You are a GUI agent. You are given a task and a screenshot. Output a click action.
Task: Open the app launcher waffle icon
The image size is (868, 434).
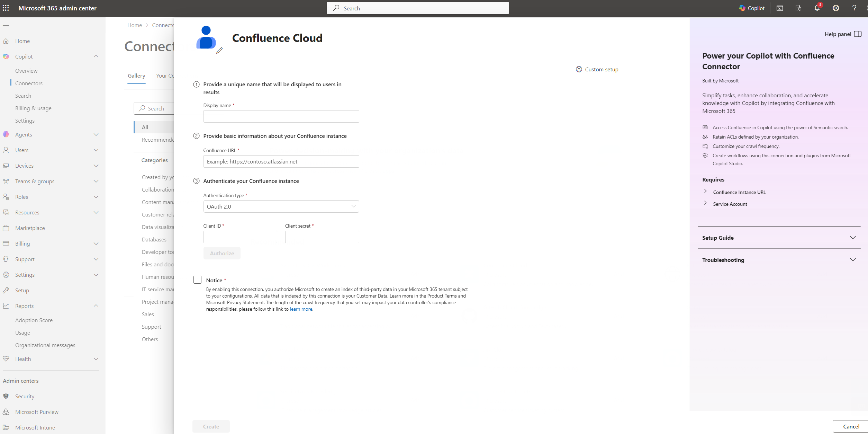[6, 8]
